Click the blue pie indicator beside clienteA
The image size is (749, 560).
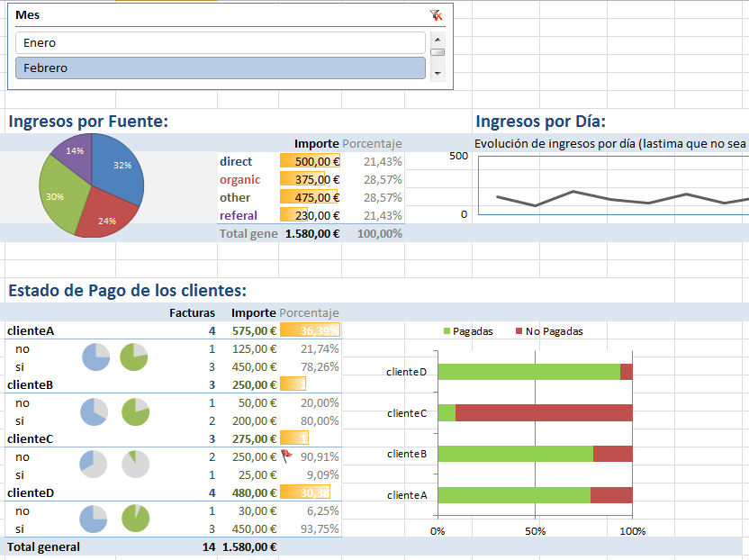tap(95, 357)
